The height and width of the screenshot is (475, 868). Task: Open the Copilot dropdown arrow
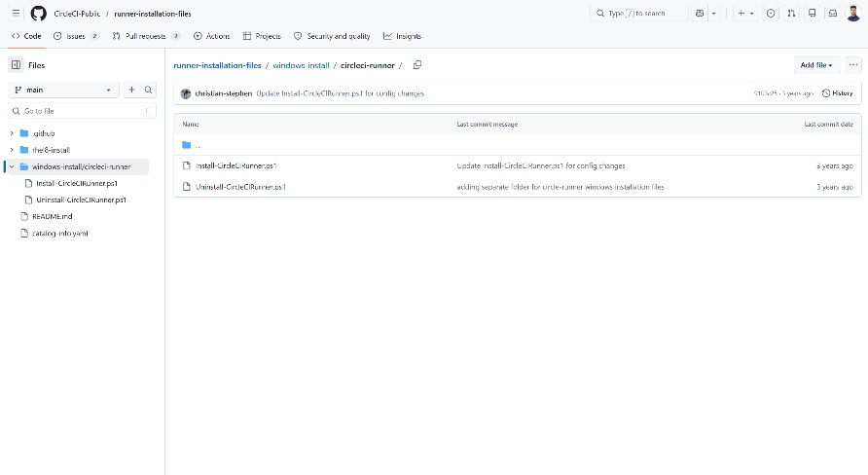(x=713, y=14)
